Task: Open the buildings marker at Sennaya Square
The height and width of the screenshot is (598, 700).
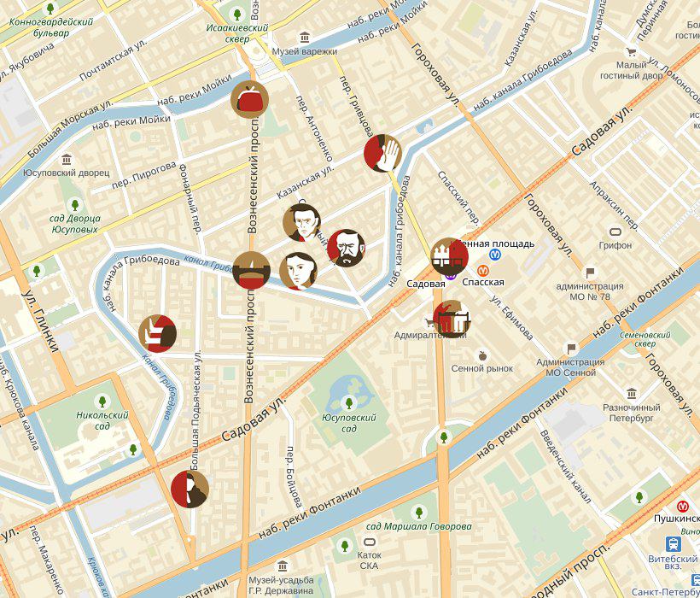Action: tap(449, 257)
